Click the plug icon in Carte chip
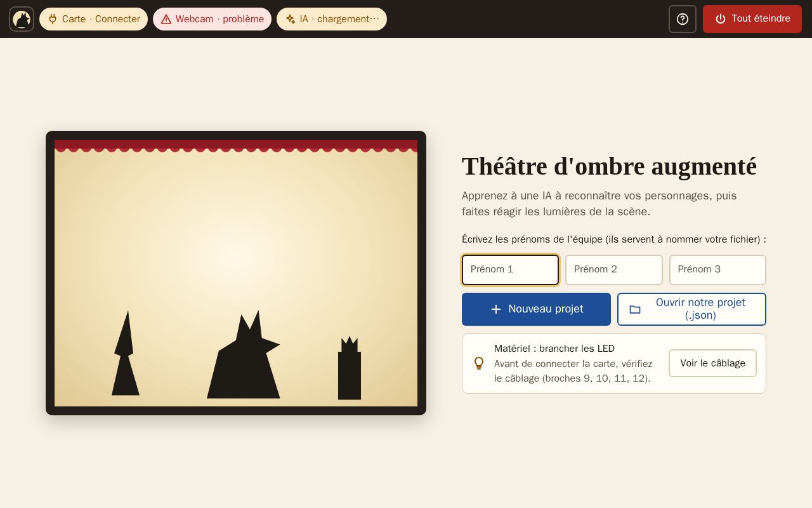Screen dimensions: 812x508 [53, 19]
